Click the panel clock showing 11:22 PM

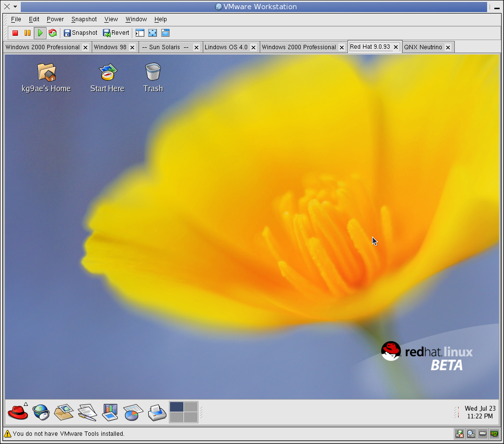(480, 412)
